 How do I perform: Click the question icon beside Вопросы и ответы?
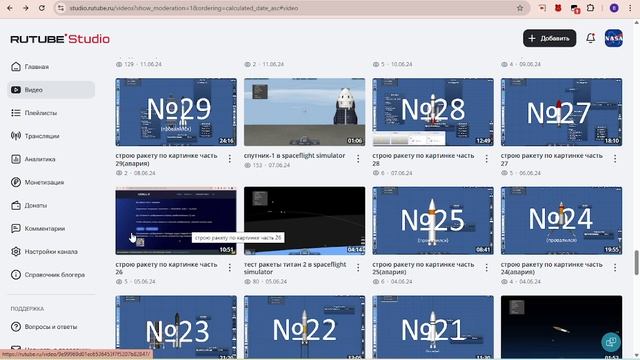click(x=16, y=327)
